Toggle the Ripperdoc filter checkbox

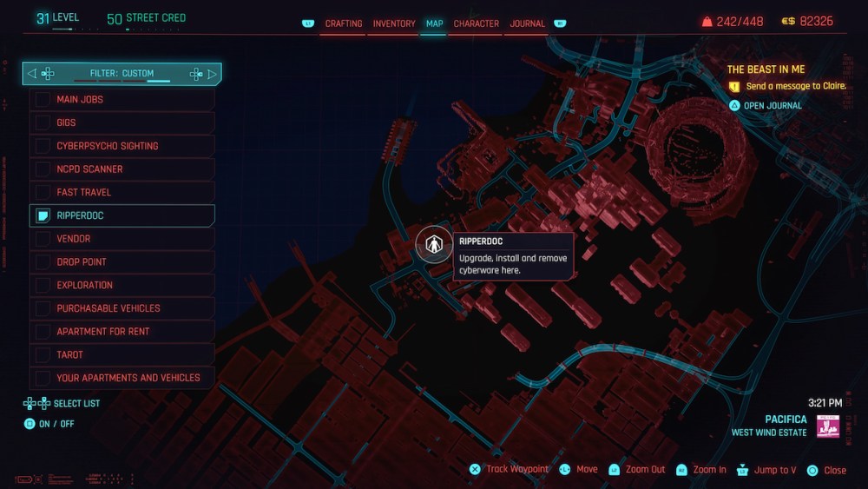tap(43, 215)
